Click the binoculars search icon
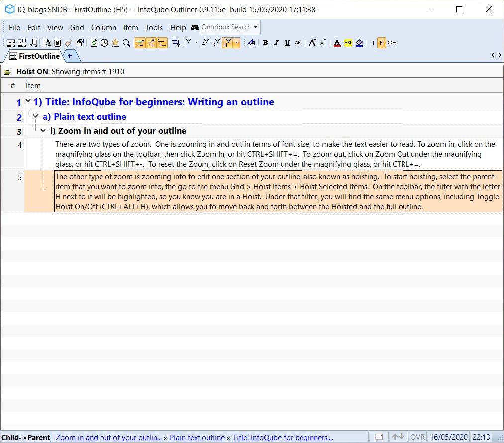The image size is (504, 443). click(x=195, y=27)
